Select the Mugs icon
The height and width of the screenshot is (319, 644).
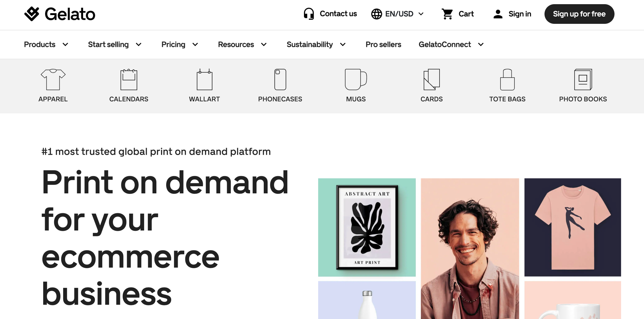click(356, 79)
